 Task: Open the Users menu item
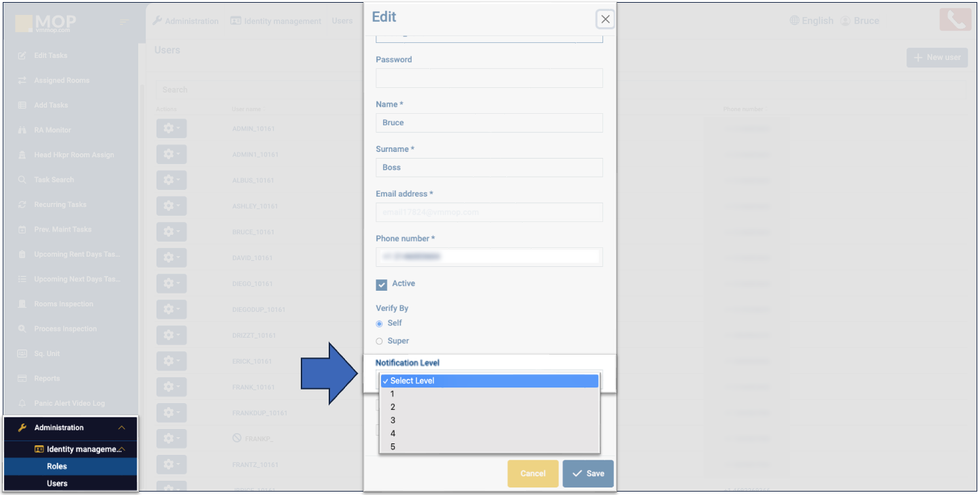click(x=57, y=483)
